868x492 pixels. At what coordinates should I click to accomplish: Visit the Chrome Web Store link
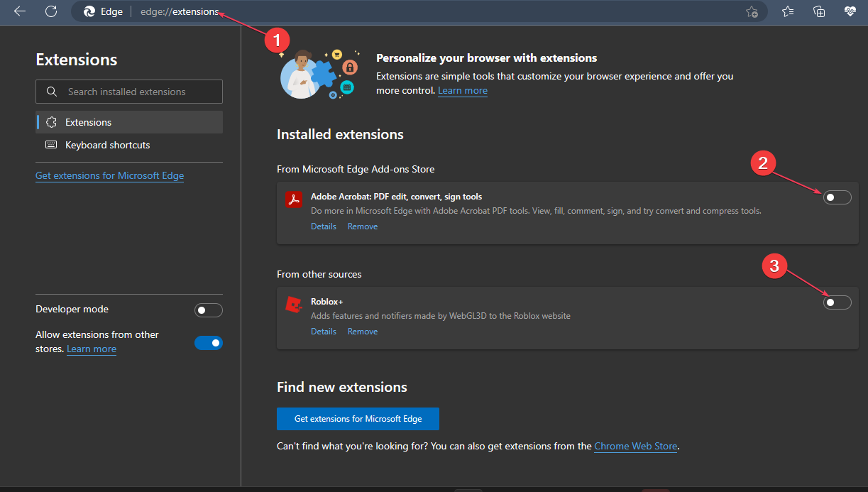coord(636,447)
